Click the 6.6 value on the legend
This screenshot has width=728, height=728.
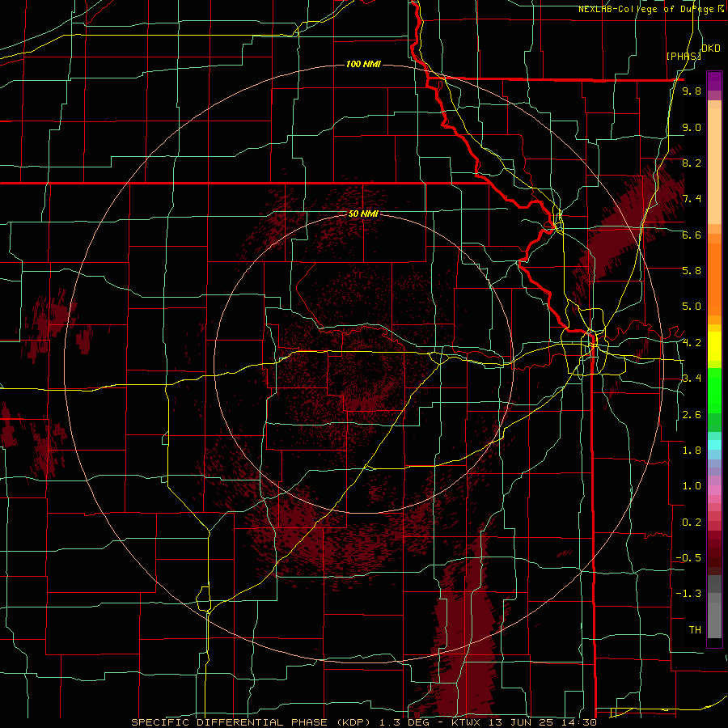[x=692, y=235]
